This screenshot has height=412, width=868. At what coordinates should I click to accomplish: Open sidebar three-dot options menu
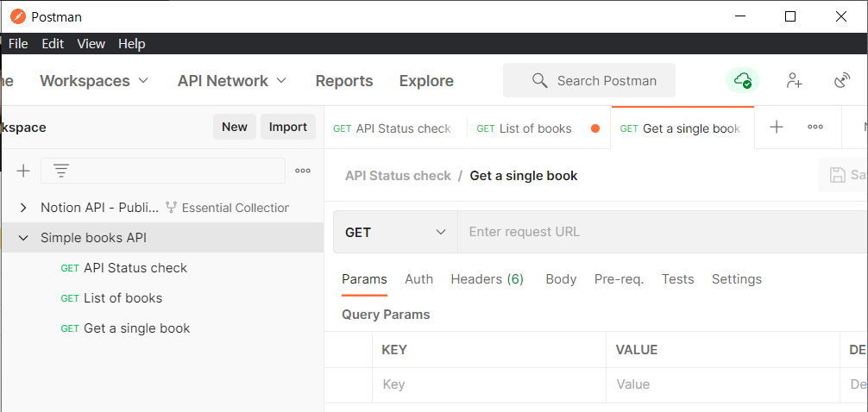[x=303, y=171]
